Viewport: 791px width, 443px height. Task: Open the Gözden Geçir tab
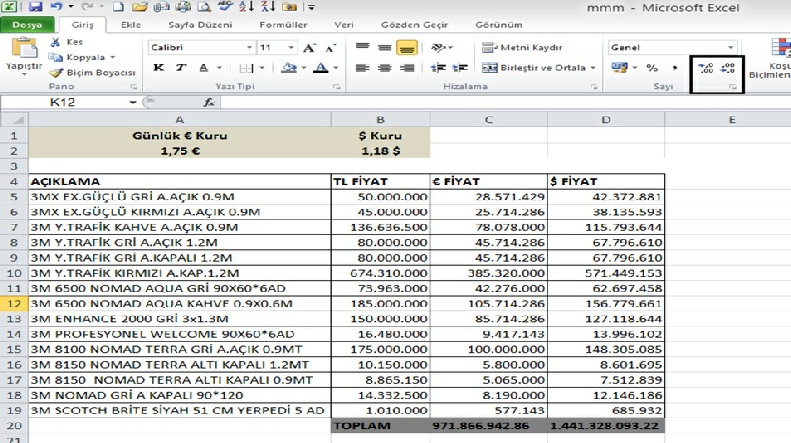pyautogui.click(x=414, y=24)
